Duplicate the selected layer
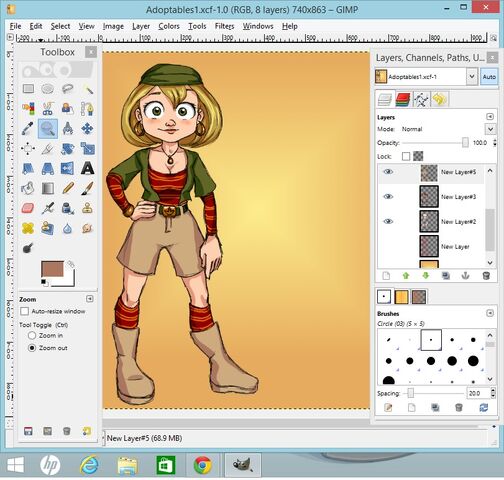The height and width of the screenshot is (480, 504). pyautogui.click(x=446, y=276)
